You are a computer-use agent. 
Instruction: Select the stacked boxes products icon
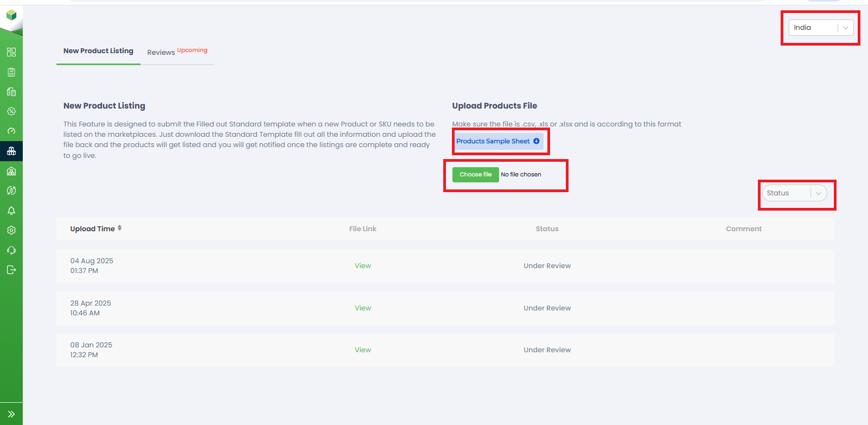tap(11, 151)
